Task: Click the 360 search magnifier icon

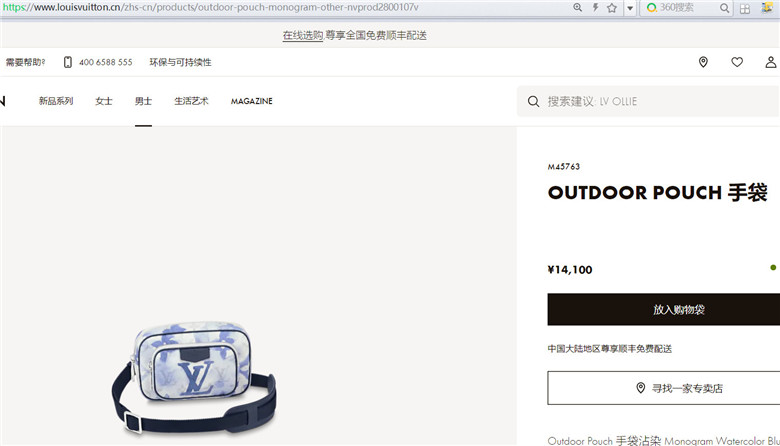Action: point(724,8)
